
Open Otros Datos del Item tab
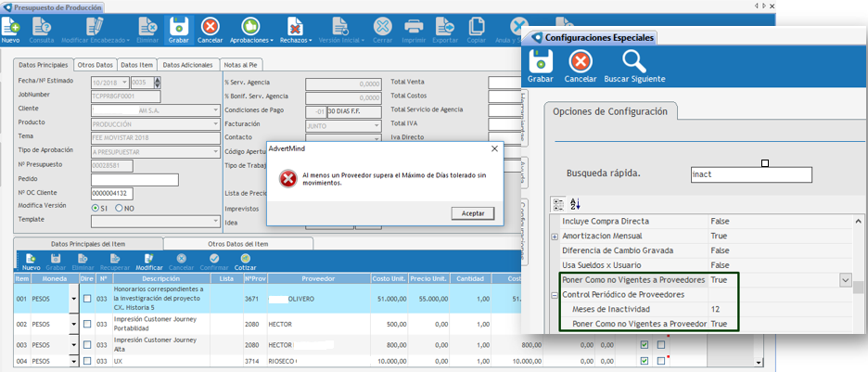coord(237,243)
